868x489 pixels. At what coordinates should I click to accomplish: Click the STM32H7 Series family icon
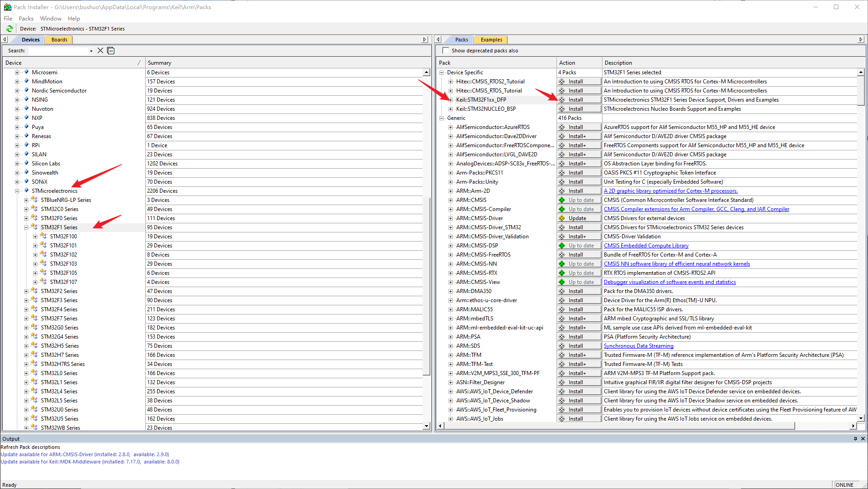34,354
